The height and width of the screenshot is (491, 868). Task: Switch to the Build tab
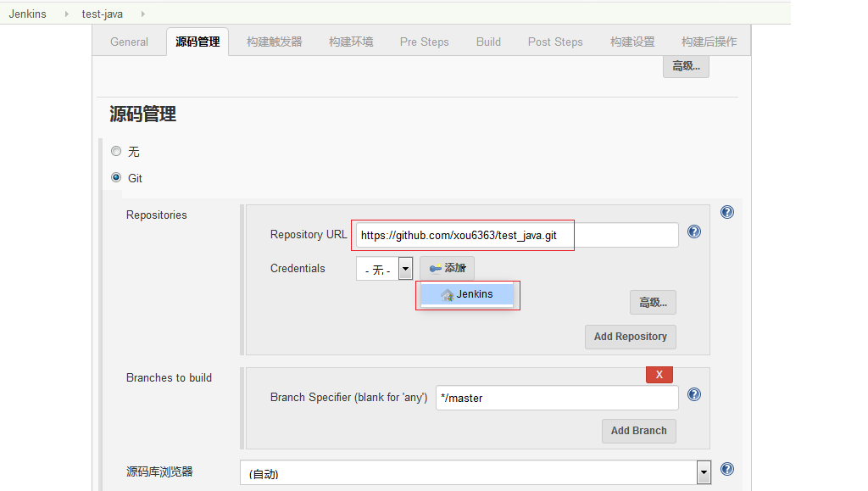point(488,42)
